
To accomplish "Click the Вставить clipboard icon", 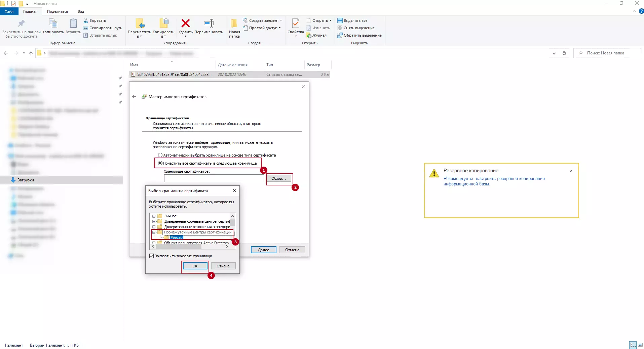I will [73, 26].
